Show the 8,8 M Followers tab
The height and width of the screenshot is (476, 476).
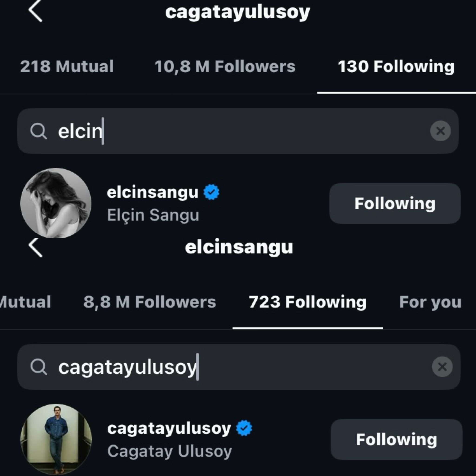(149, 302)
